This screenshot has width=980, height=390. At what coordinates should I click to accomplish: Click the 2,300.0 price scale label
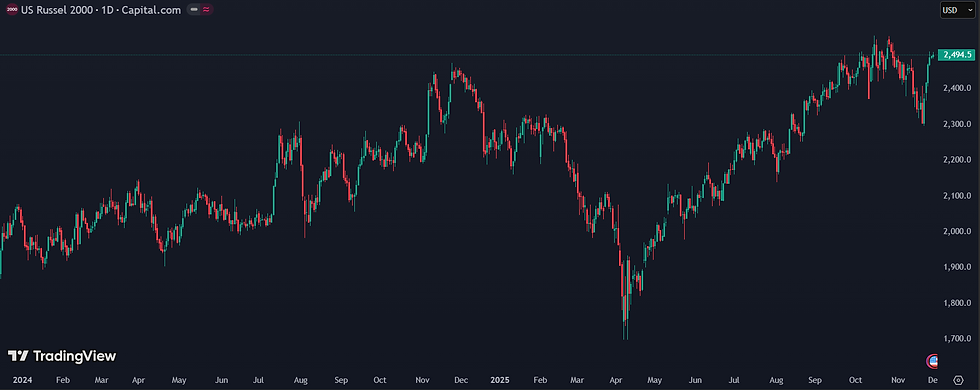pyautogui.click(x=959, y=124)
